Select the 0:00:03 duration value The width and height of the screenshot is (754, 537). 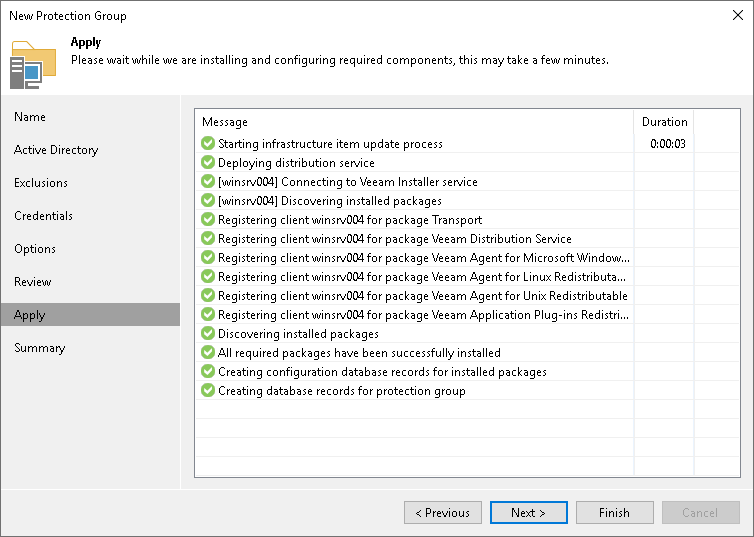[667, 144]
